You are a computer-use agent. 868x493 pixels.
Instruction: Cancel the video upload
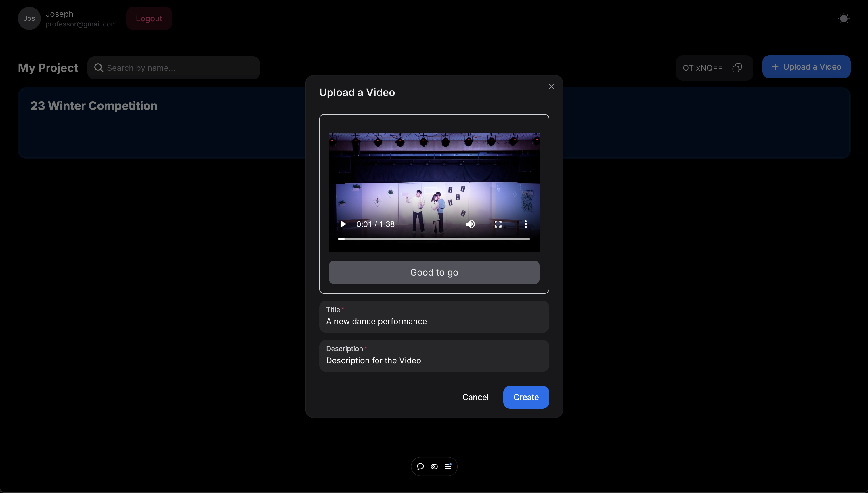coord(475,397)
